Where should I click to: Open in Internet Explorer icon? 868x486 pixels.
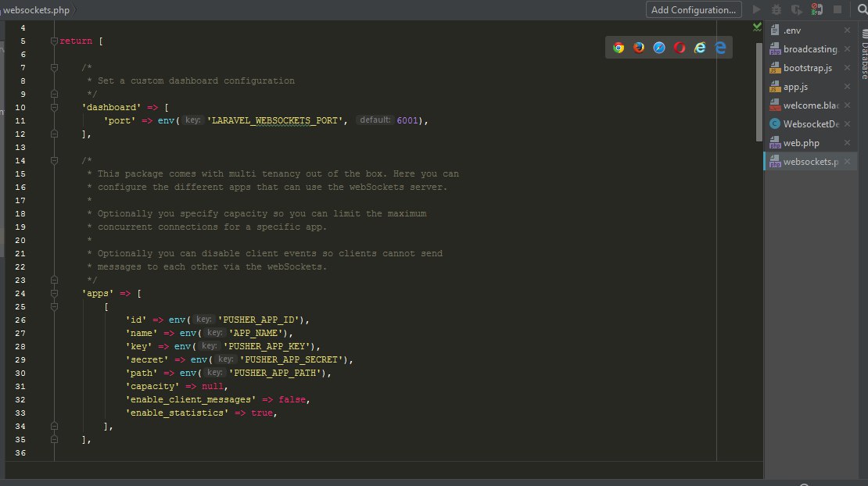(700, 48)
